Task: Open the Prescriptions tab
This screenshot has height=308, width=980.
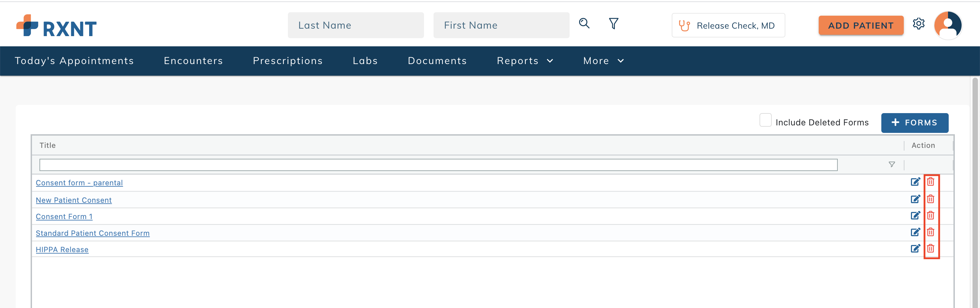Action: pos(288,61)
